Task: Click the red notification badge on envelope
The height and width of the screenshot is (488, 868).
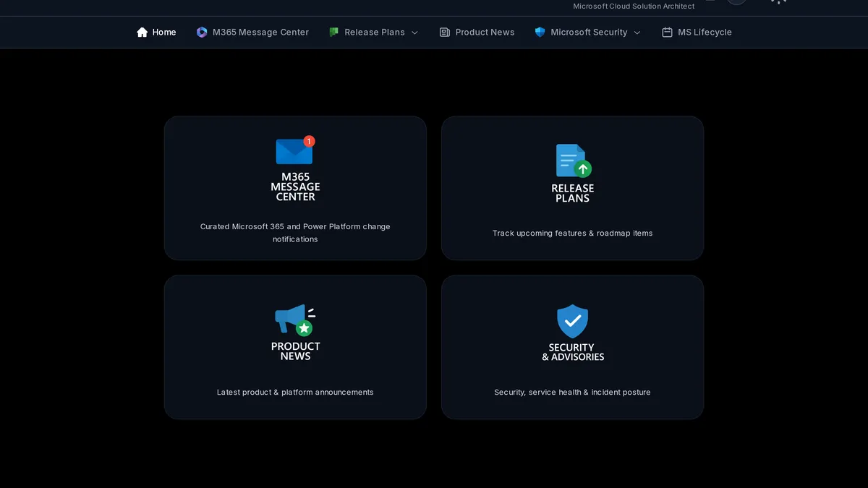Action: point(309,141)
